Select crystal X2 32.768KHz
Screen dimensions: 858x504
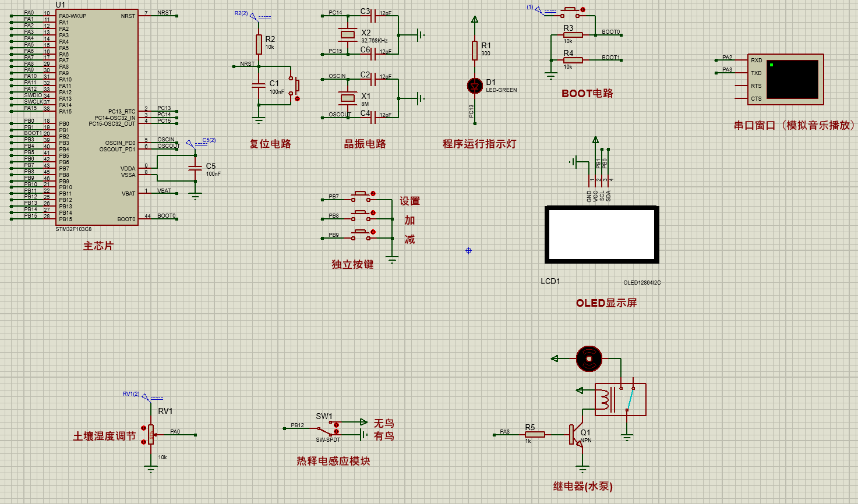pos(348,35)
